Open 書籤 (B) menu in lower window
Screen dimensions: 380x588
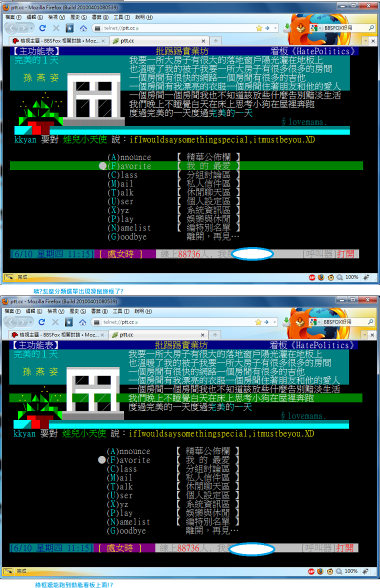coord(99,311)
